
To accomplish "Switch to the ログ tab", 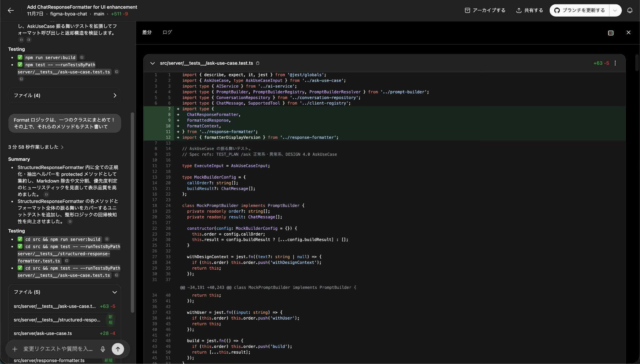I will pyautogui.click(x=167, y=32).
